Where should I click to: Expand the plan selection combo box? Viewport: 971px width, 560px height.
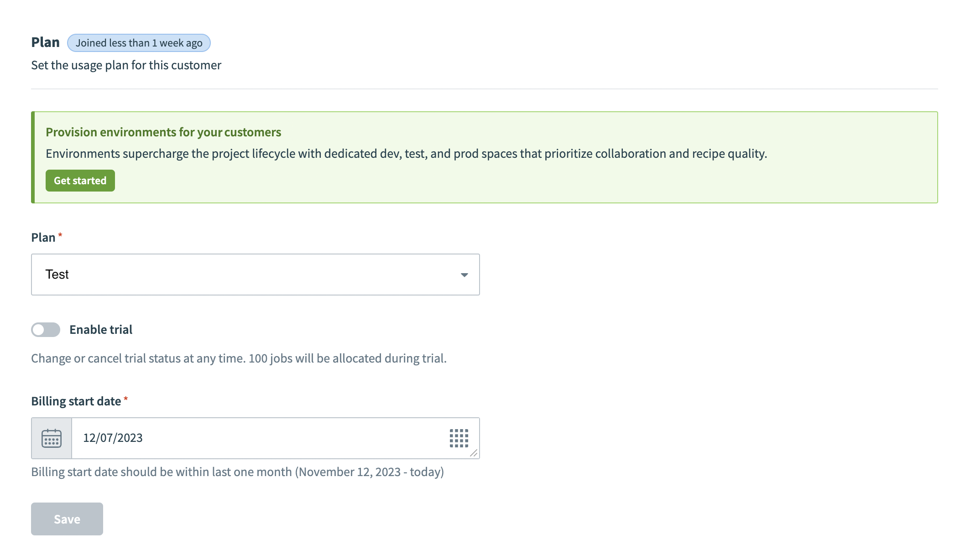255,274
